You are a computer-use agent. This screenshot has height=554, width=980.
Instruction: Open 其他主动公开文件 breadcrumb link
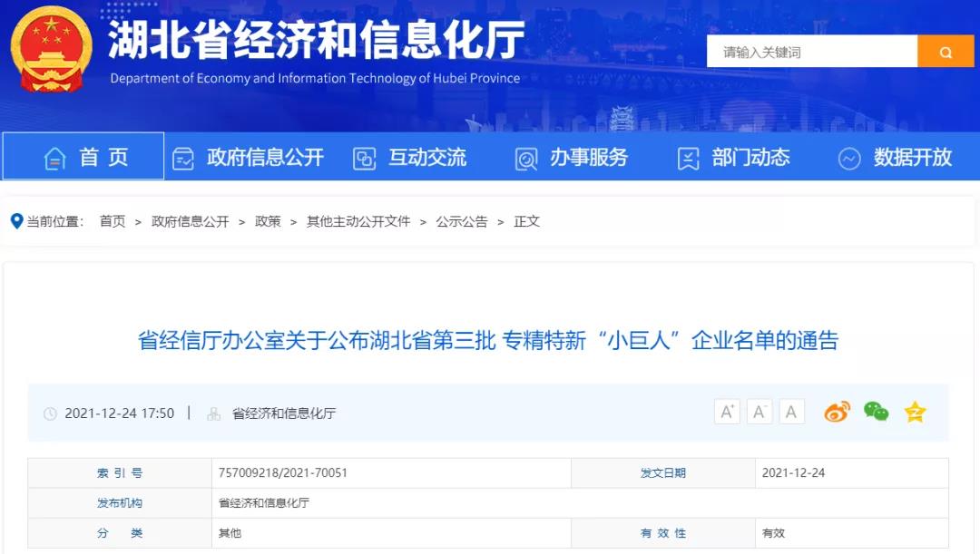tap(358, 221)
